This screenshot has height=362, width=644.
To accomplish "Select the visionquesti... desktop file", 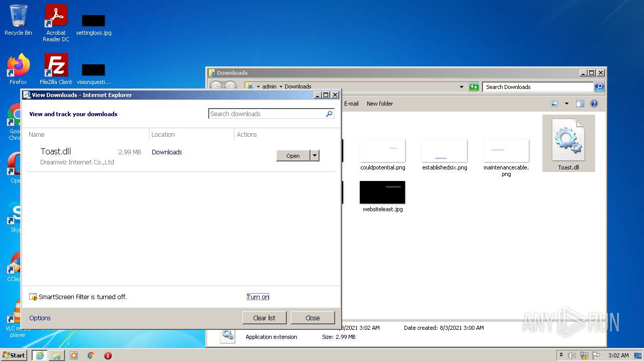I will point(94,74).
